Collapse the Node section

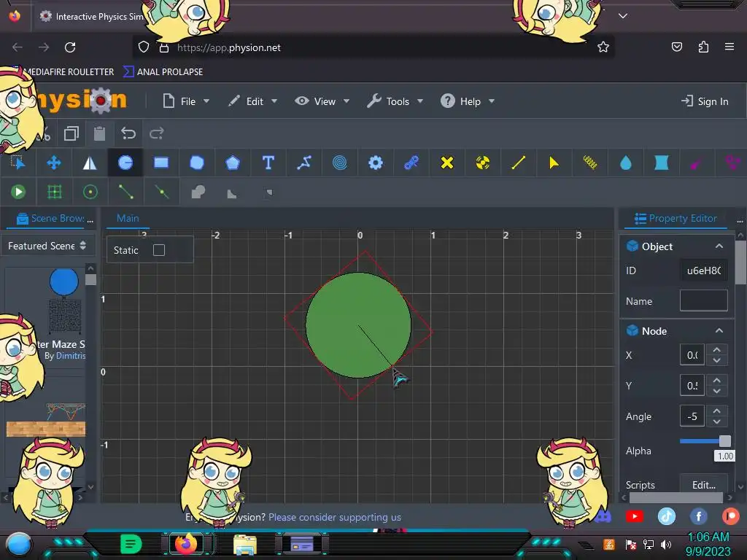[719, 331]
